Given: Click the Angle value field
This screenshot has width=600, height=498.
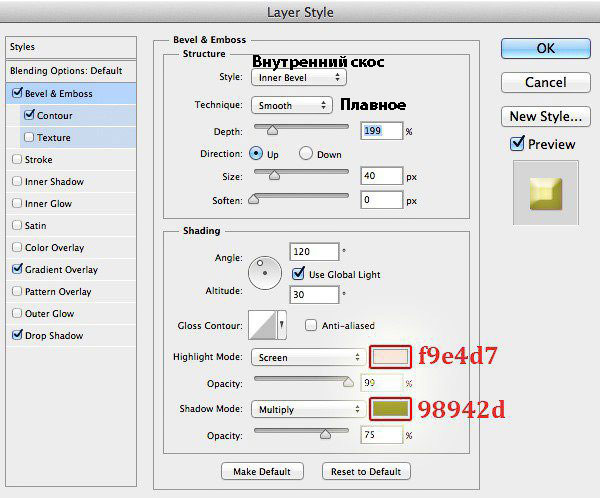Looking at the screenshot, I should (x=314, y=252).
